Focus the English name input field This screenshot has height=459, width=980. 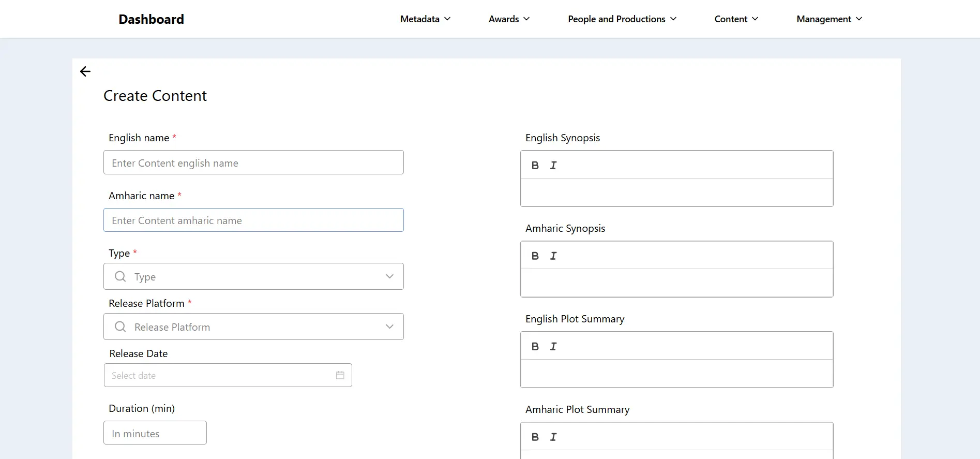(x=253, y=162)
